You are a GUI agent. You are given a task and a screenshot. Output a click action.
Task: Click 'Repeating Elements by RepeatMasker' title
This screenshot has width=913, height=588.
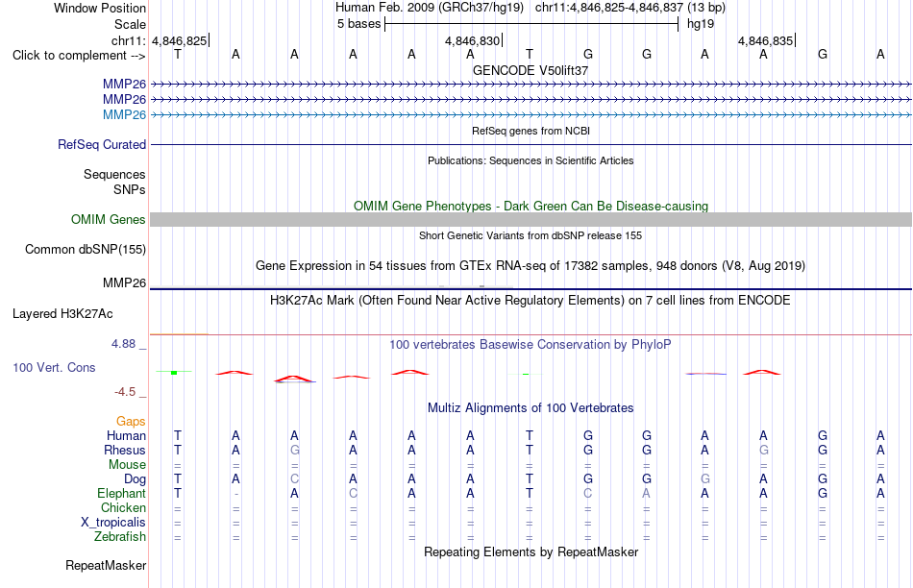tap(531, 551)
